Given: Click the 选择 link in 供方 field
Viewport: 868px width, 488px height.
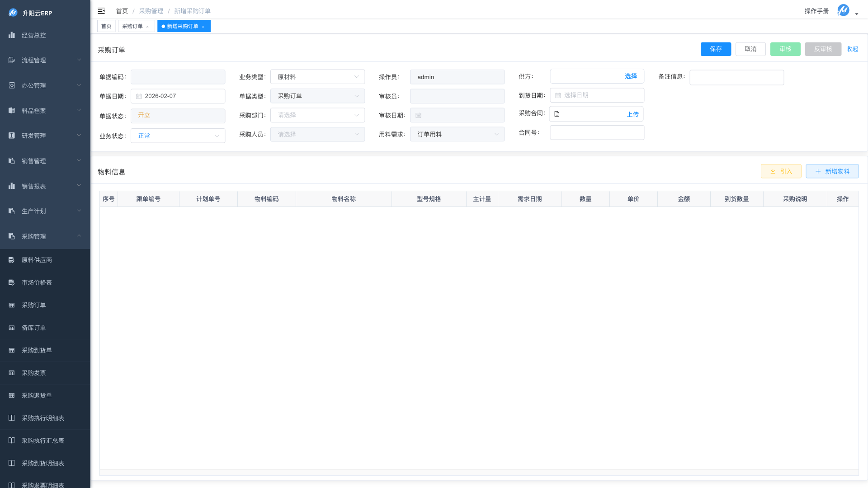Looking at the screenshot, I should [x=631, y=76].
